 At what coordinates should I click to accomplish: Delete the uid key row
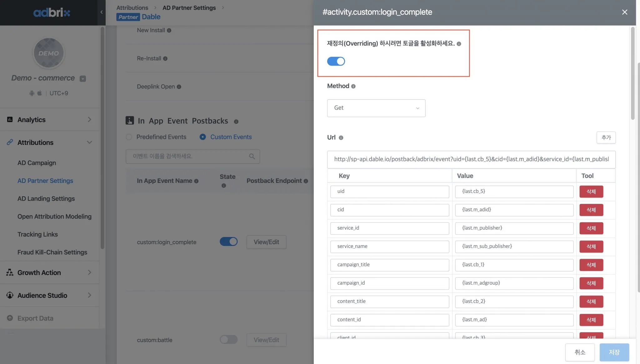click(591, 192)
